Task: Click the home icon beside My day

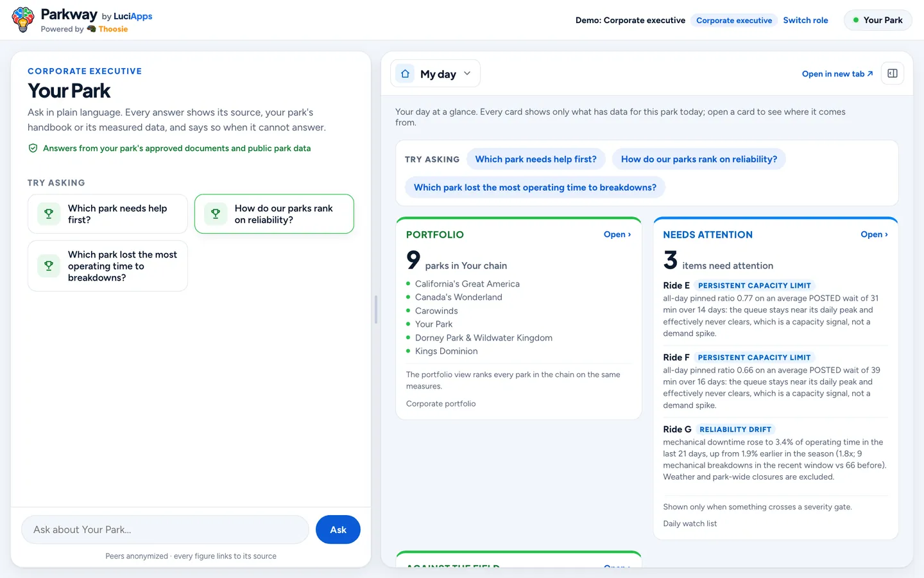Action: click(x=406, y=74)
